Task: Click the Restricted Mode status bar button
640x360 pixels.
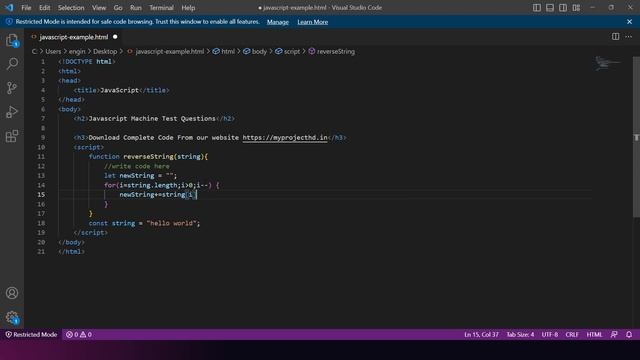Action: tap(31, 335)
